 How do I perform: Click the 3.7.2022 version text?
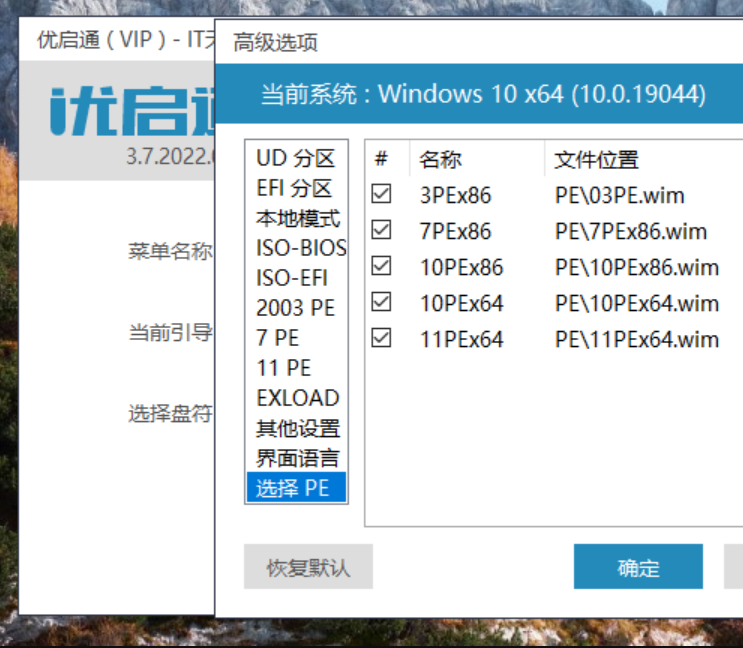point(170,156)
